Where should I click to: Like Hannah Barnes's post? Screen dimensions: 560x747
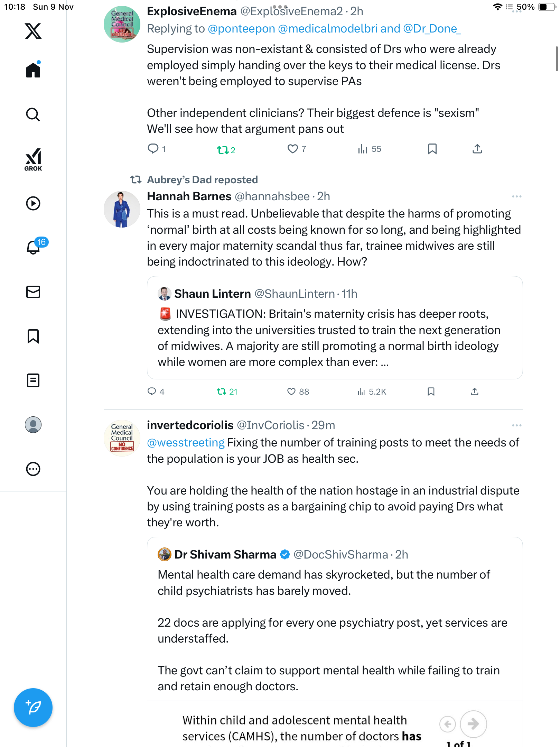tap(292, 391)
